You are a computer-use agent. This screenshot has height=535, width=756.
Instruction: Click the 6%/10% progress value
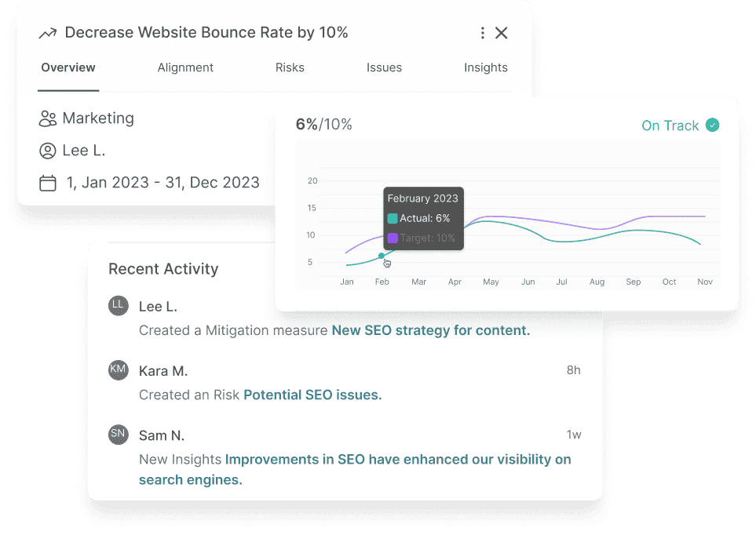(324, 125)
